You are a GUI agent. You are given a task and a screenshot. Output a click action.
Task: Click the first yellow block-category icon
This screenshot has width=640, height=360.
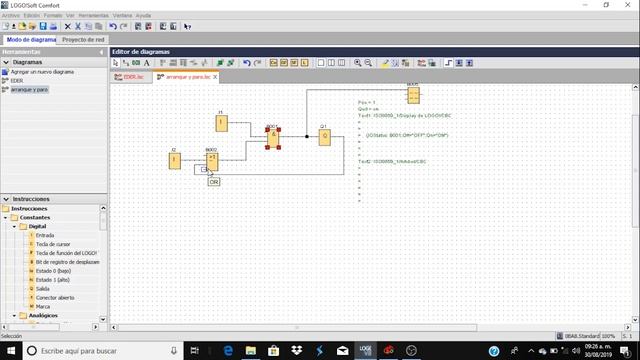tap(273, 63)
